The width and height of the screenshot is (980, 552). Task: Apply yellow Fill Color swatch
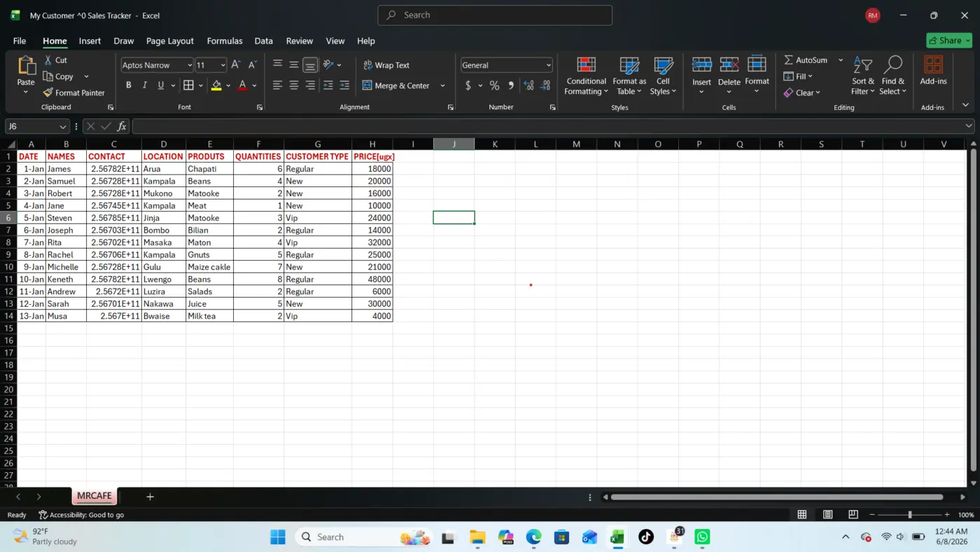click(216, 85)
